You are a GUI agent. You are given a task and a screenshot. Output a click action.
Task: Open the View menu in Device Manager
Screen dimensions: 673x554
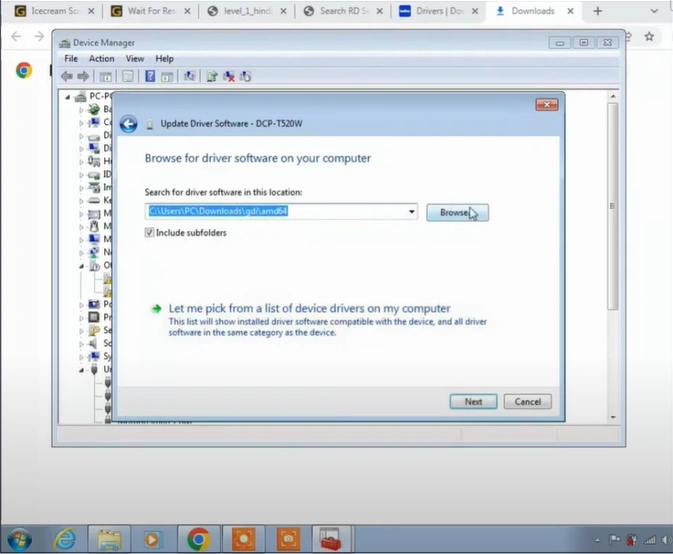click(x=134, y=59)
